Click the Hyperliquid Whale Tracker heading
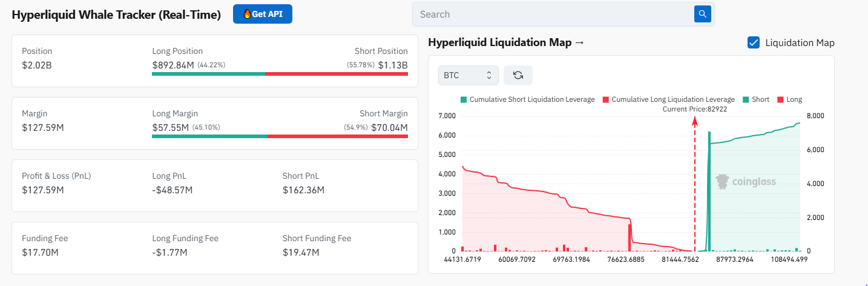This screenshot has height=286, width=868. click(116, 15)
